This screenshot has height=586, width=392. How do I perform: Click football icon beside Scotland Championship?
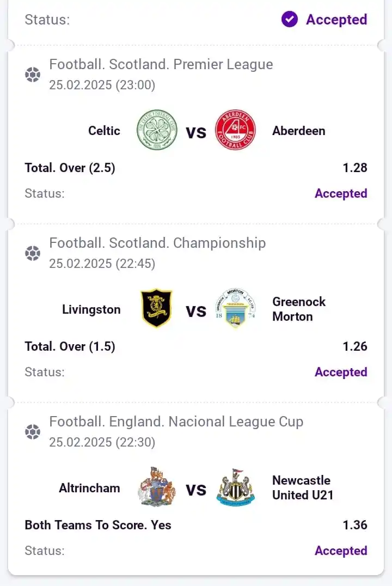(x=33, y=253)
